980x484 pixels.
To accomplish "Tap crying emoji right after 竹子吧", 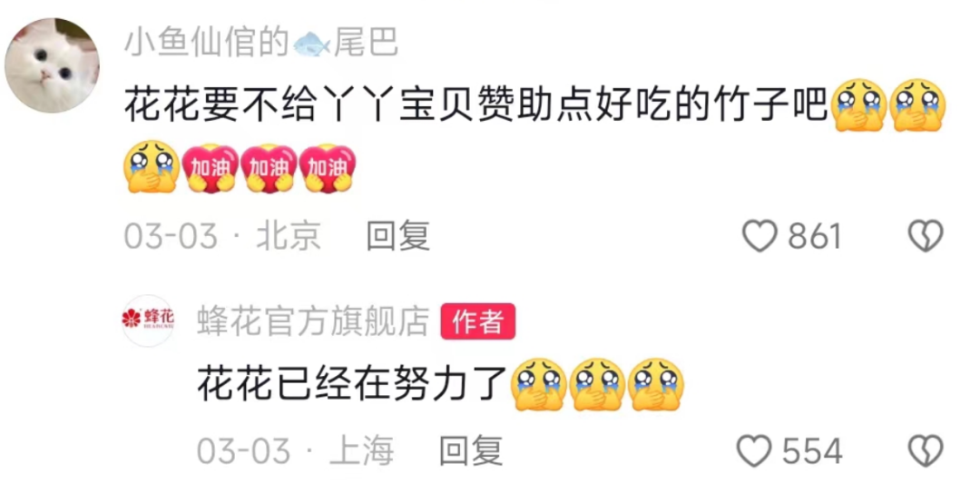I will click(x=861, y=104).
